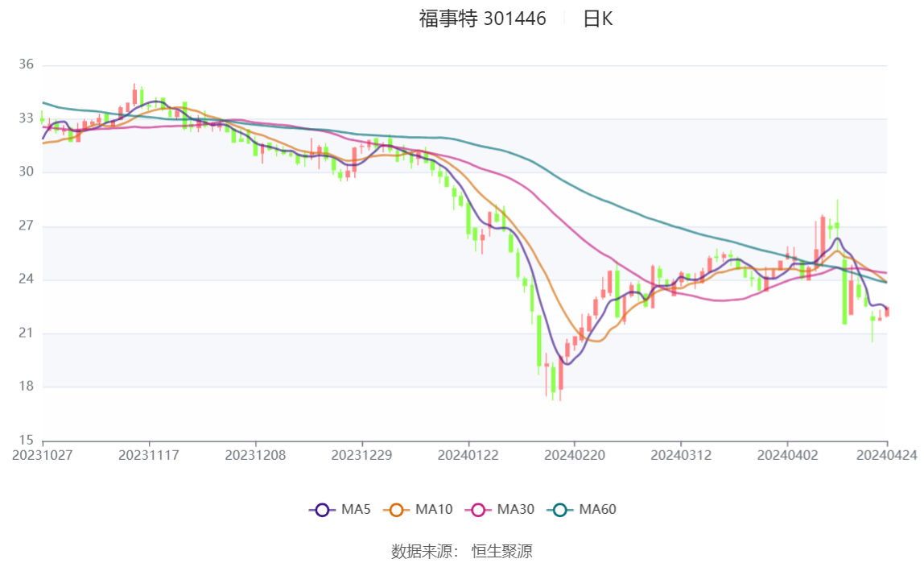Toggle the MA30 legend circle icon

pyautogui.click(x=478, y=509)
